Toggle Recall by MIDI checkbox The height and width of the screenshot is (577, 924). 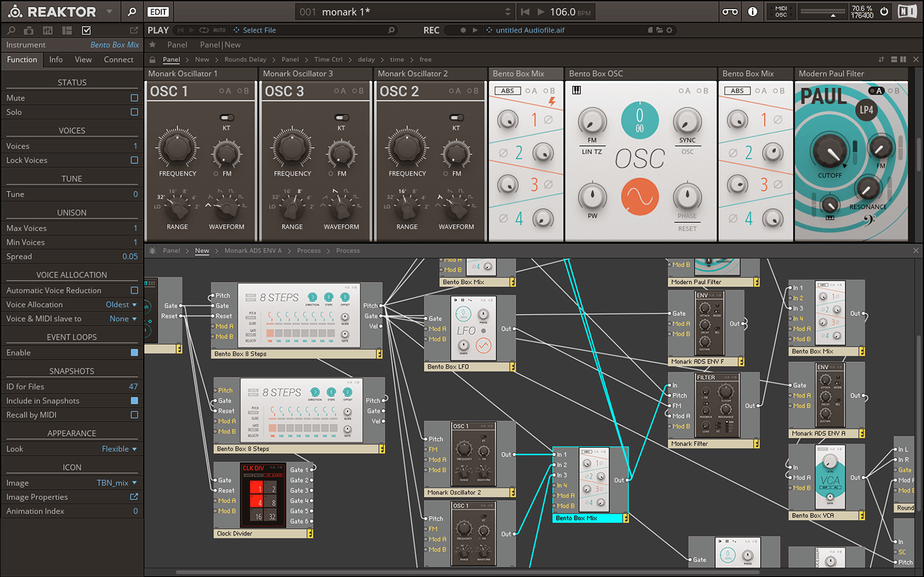(x=134, y=414)
